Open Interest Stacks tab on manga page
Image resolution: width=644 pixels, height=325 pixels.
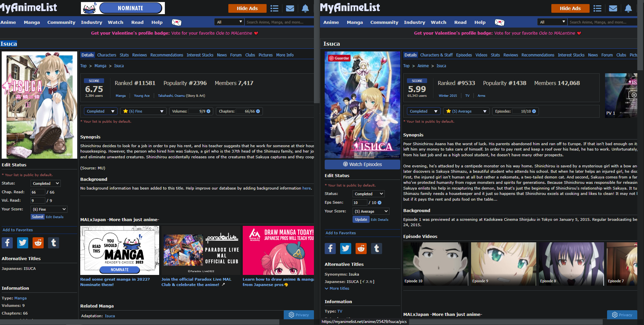tap(200, 55)
